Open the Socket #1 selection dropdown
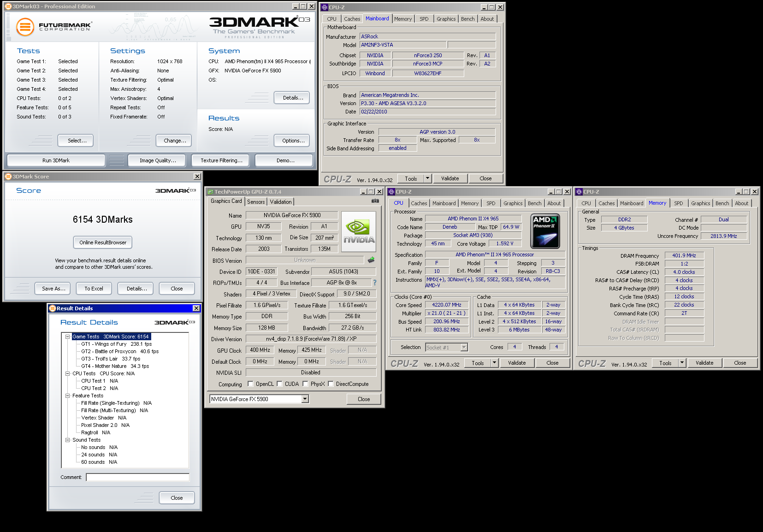 [x=464, y=347]
